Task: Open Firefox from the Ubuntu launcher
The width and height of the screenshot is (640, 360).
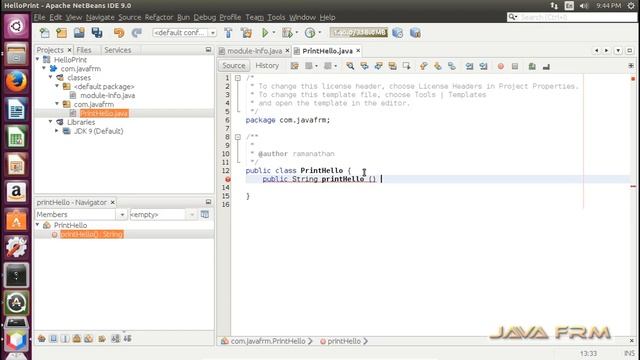Action: (16, 81)
